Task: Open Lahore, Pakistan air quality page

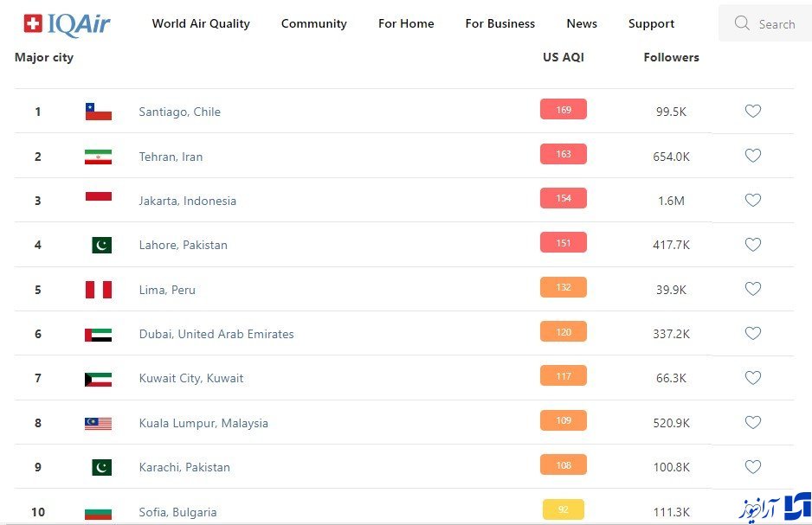Action: pos(183,245)
